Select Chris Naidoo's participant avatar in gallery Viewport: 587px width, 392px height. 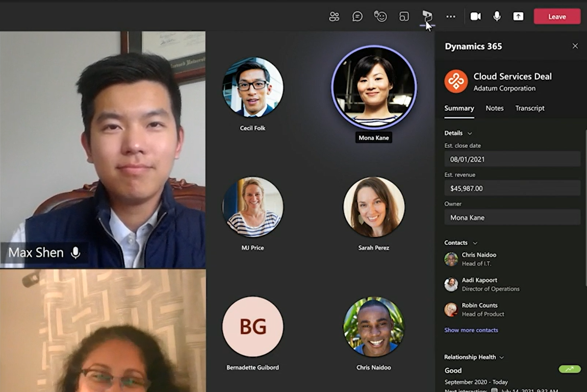tap(374, 327)
